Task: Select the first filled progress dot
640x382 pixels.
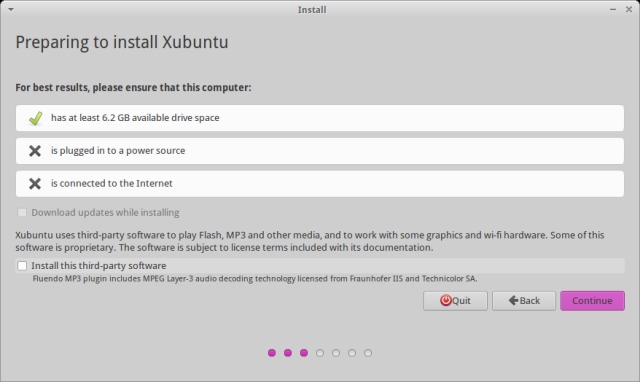Action: [272, 353]
